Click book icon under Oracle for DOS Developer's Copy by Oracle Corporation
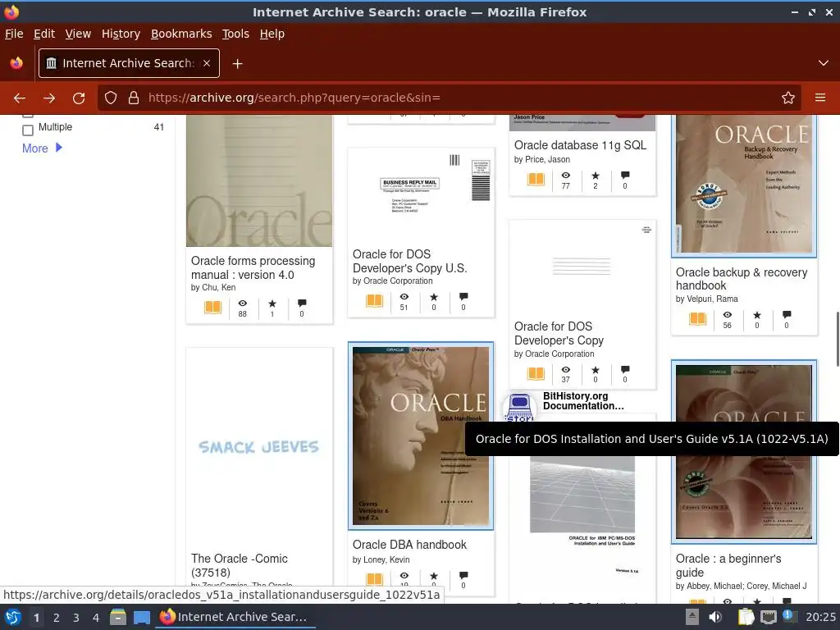840x630 pixels. (x=536, y=373)
